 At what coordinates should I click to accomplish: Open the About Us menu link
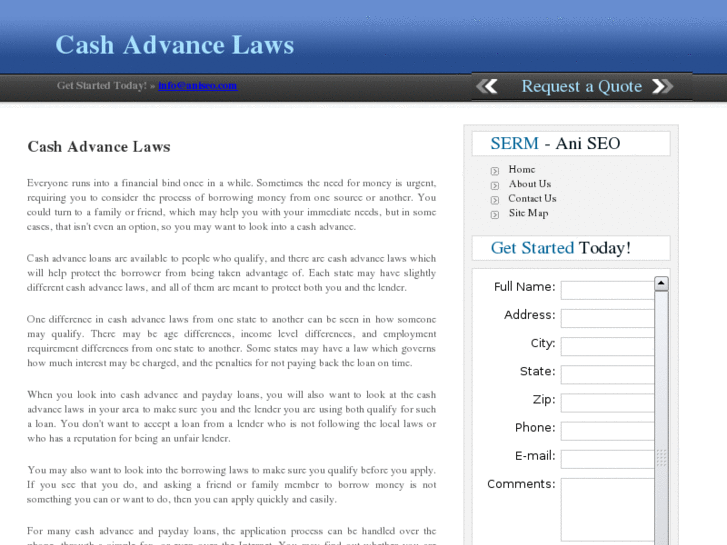click(x=530, y=184)
